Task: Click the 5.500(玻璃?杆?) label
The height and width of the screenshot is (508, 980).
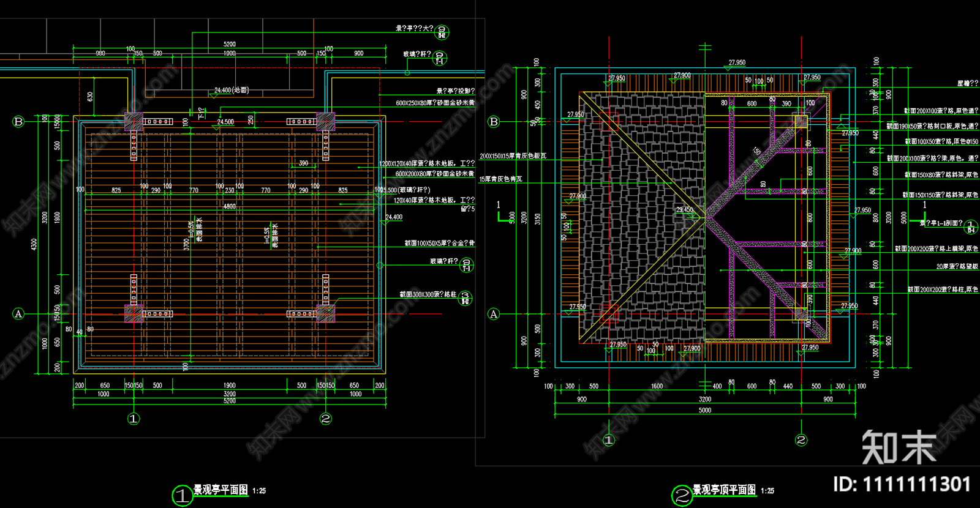Action: (404, 190)
